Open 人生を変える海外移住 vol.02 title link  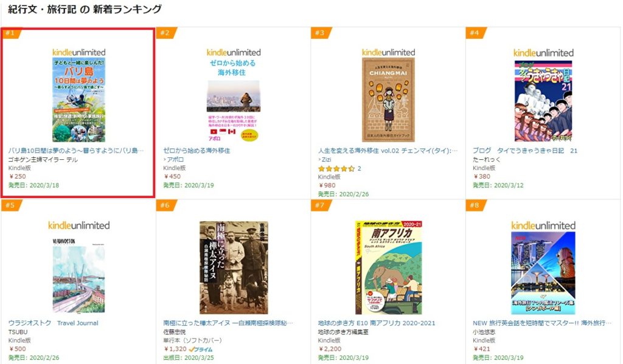coord(388,150)
